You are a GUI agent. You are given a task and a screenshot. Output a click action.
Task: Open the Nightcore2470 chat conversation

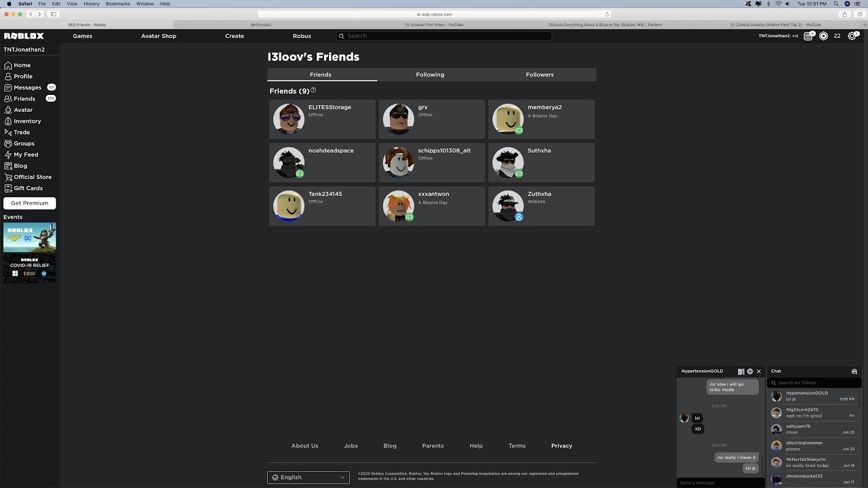click(x=814, y=413)
